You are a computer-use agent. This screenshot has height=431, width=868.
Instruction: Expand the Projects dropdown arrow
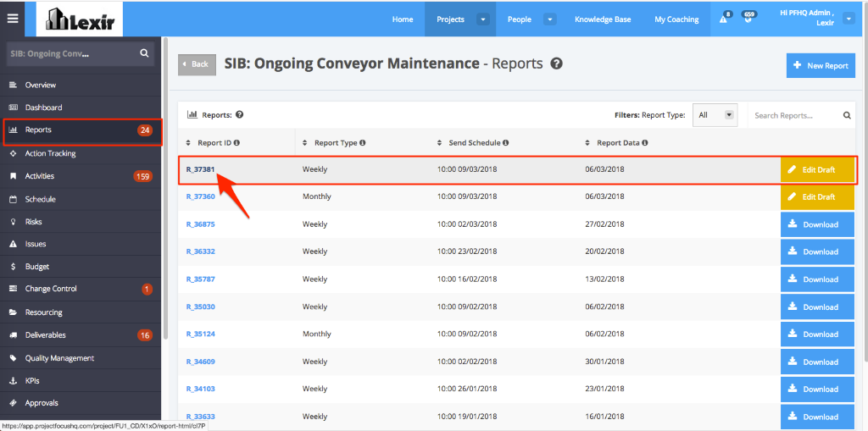pos(483,19)
